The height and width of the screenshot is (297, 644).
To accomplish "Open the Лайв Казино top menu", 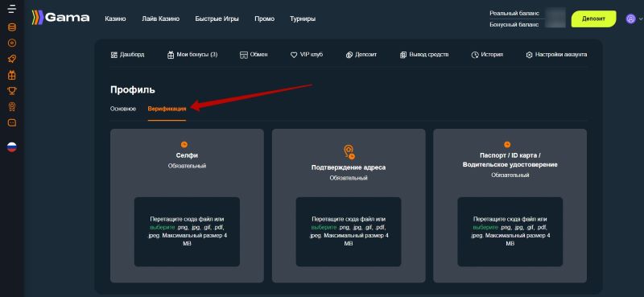I will tap(160, 19).
